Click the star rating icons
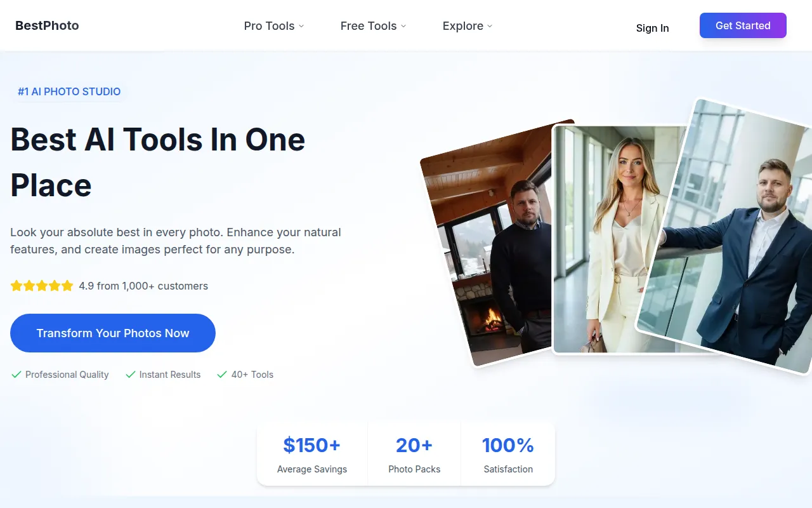The height and width of the screenshot is (508, 812). click(x=41, y=286)
